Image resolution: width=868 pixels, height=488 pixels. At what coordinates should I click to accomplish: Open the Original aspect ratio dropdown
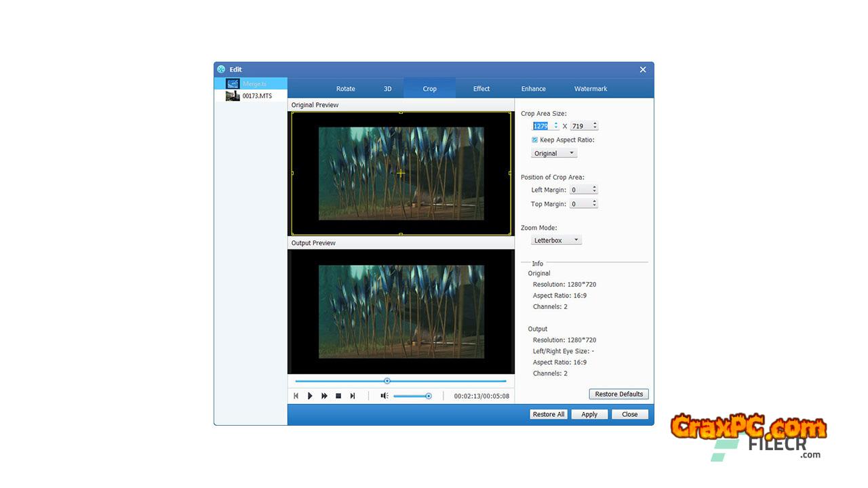[554, 153]
